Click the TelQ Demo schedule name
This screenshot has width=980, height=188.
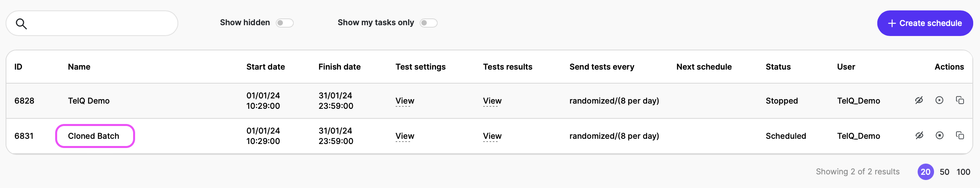(89, 101)
